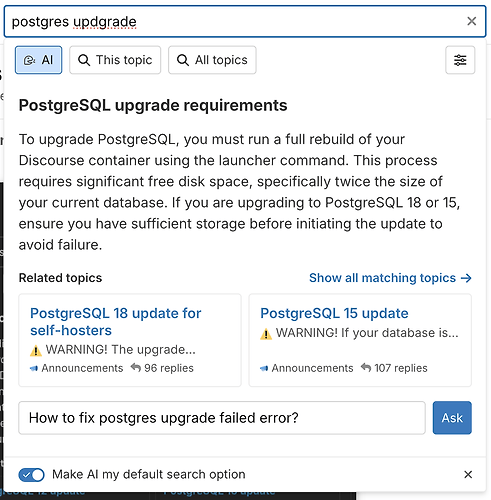Open PostgreSQL 18 update for self-hosters topic

[x=116, y=322]
